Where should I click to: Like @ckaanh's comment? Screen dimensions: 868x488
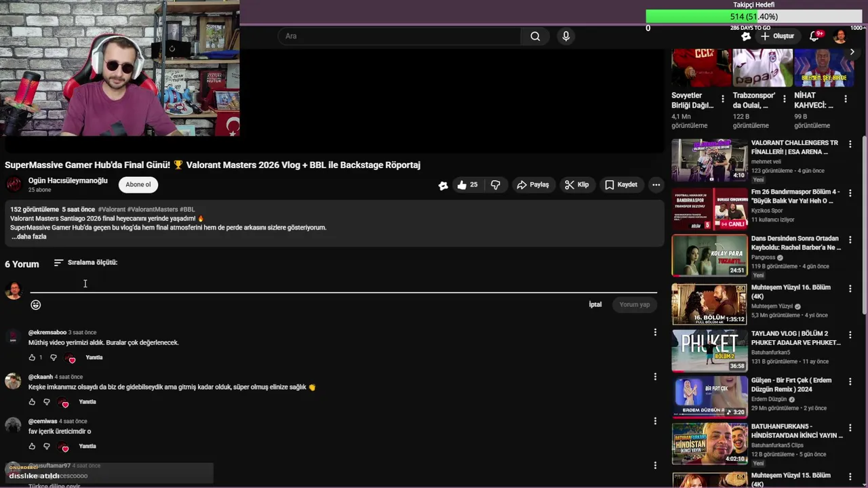click(32, 402)
